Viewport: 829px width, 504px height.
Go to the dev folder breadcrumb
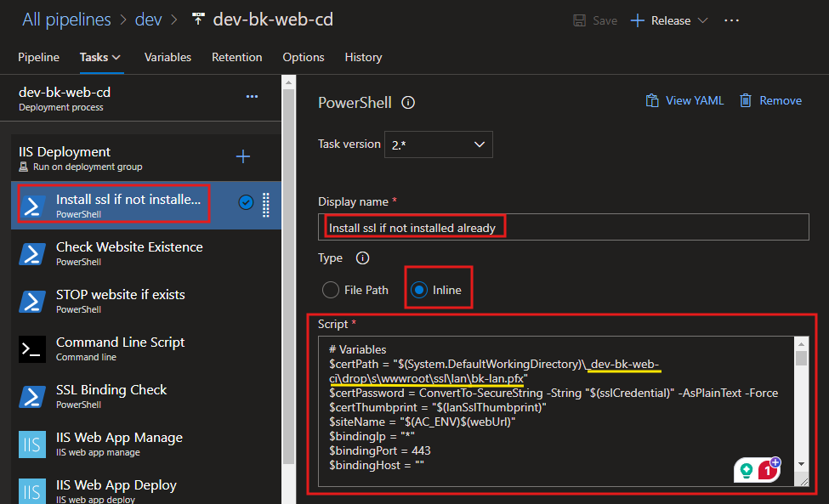point(148,20)
